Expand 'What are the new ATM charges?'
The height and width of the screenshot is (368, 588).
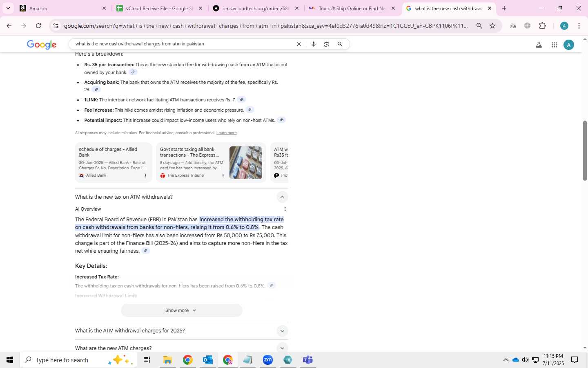pyautogui.click(x=282, y=348)
